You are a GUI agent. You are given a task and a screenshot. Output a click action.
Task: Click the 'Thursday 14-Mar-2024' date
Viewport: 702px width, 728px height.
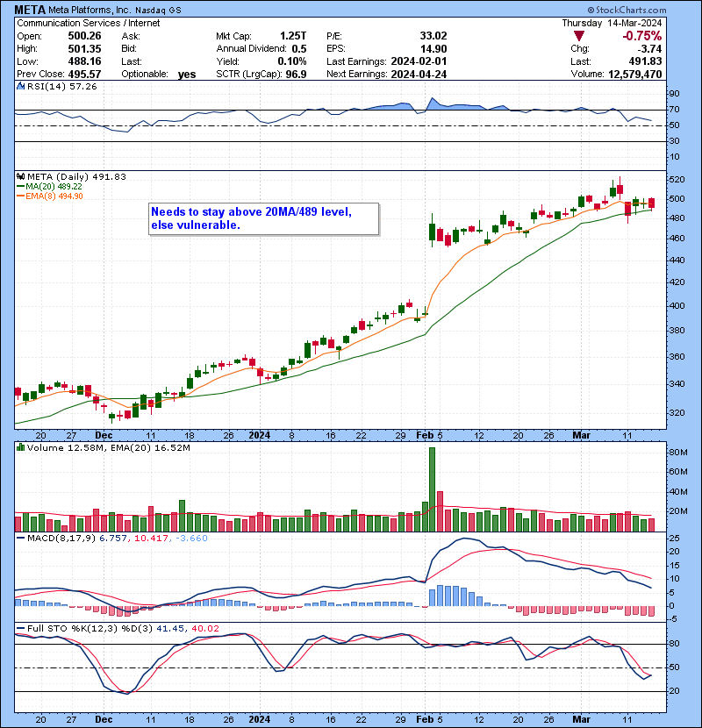point(612,23)
